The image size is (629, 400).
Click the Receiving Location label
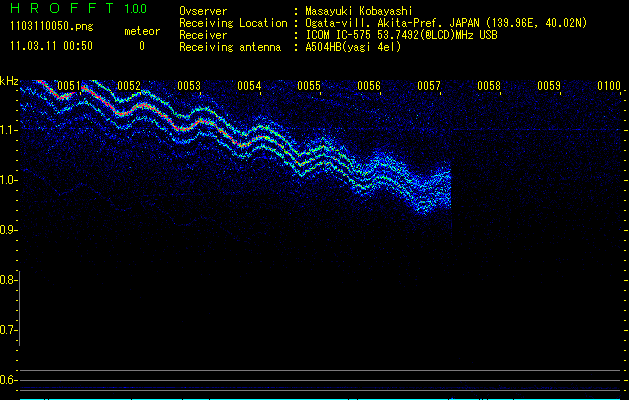233,23
